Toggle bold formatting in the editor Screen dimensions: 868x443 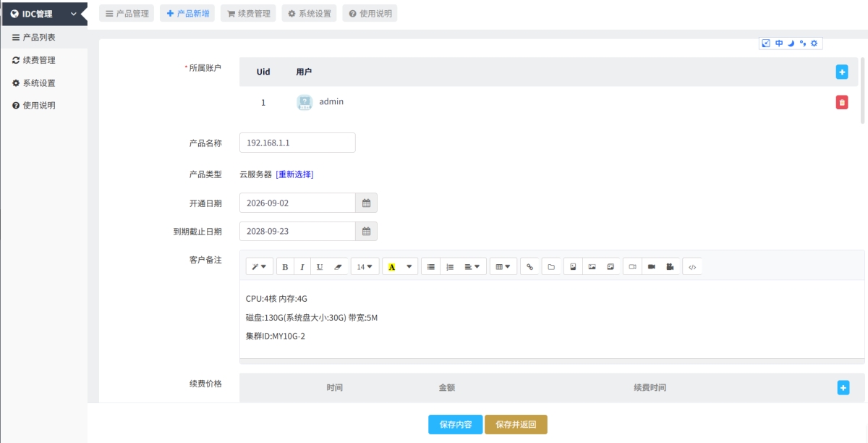(285, 267)
